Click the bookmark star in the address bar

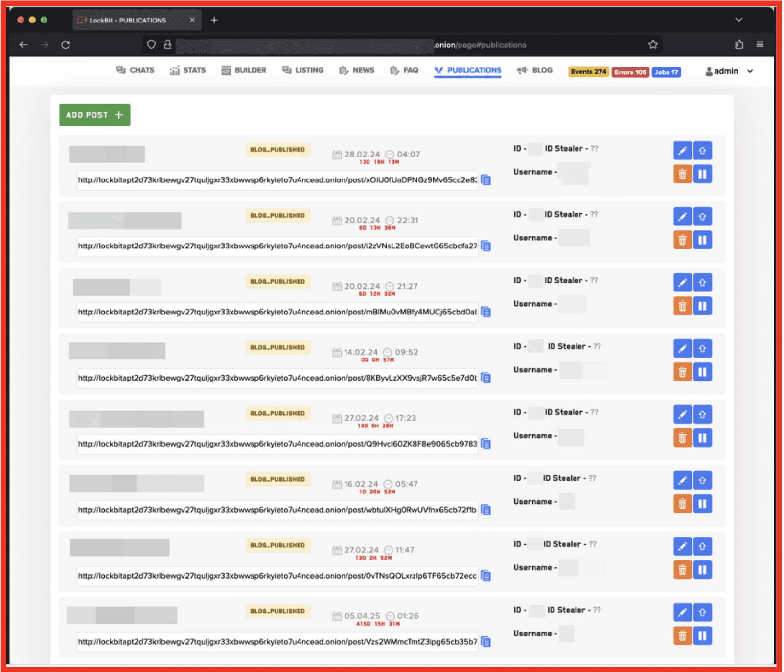pos(652,45)
